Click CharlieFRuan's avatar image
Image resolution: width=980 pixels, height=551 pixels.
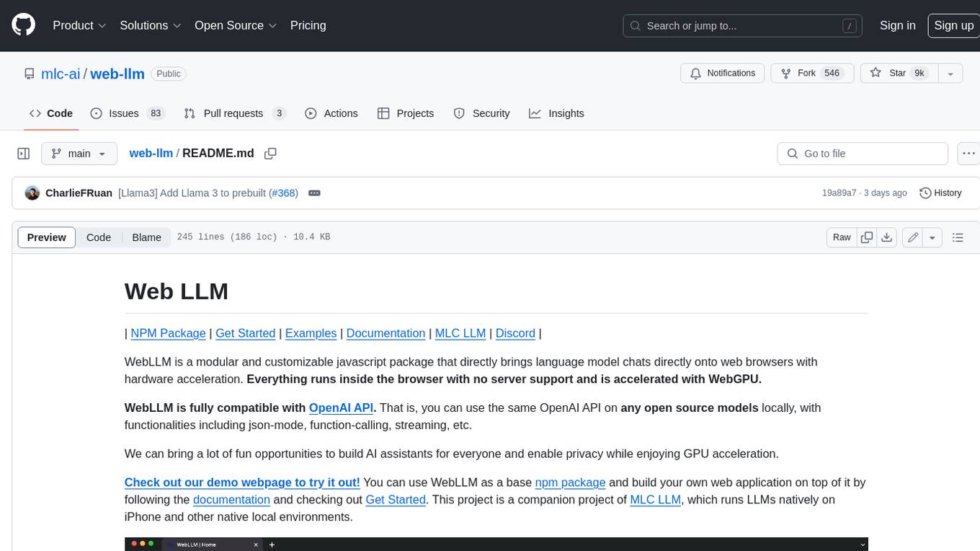[32, 193]
